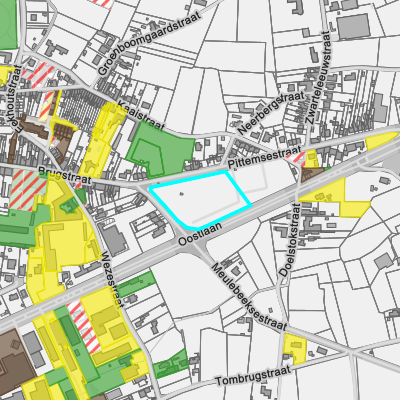Click the small building inside the cyan parcel
The image size is (400, 400).
[x=181, y=193]
